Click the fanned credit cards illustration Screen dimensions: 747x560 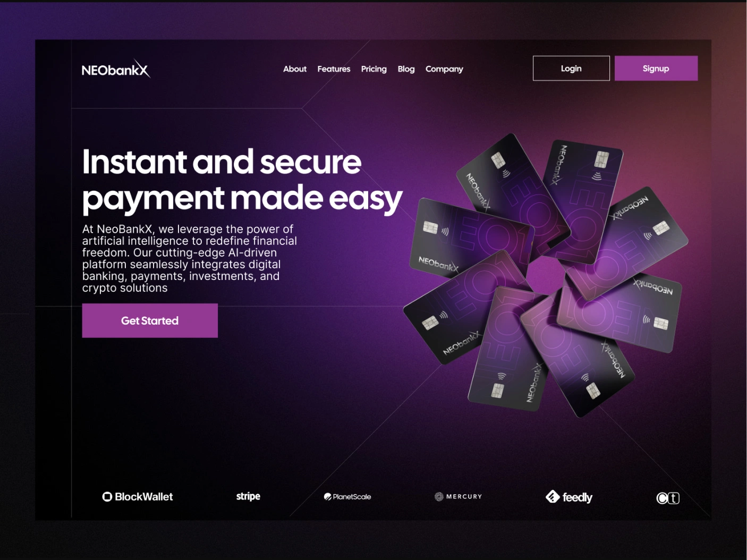pos(546,275)
